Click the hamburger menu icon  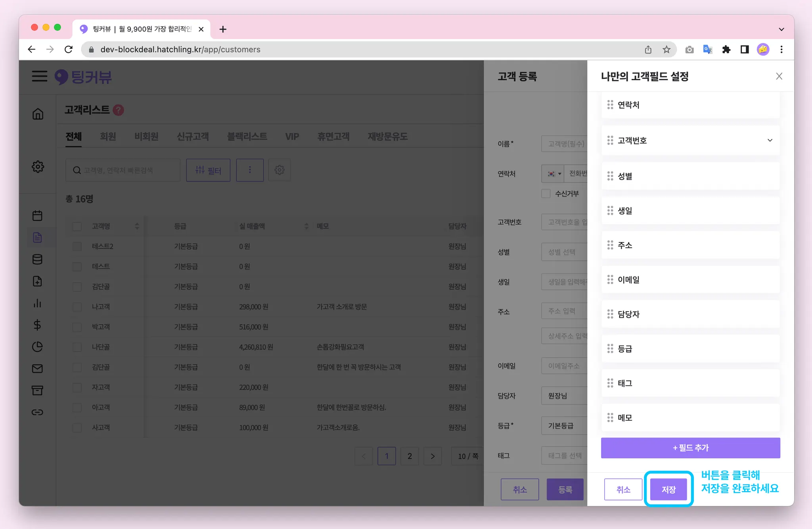click(40, 76)
